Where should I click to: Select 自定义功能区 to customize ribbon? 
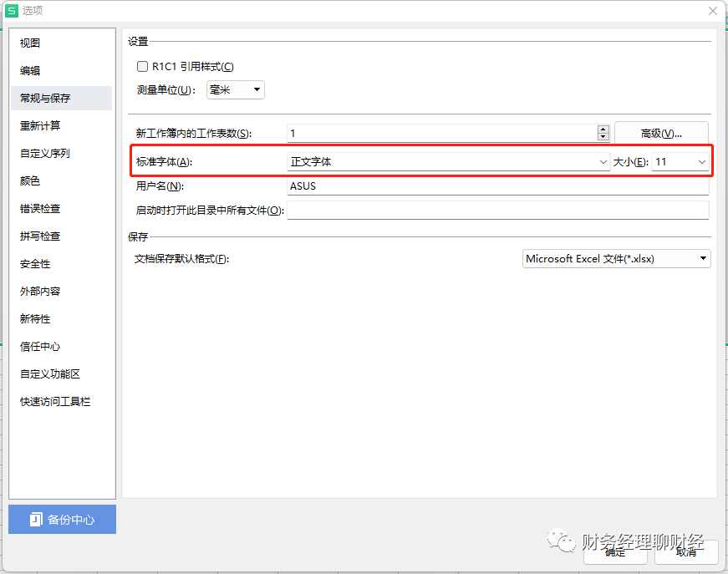[x=47, y=373]
